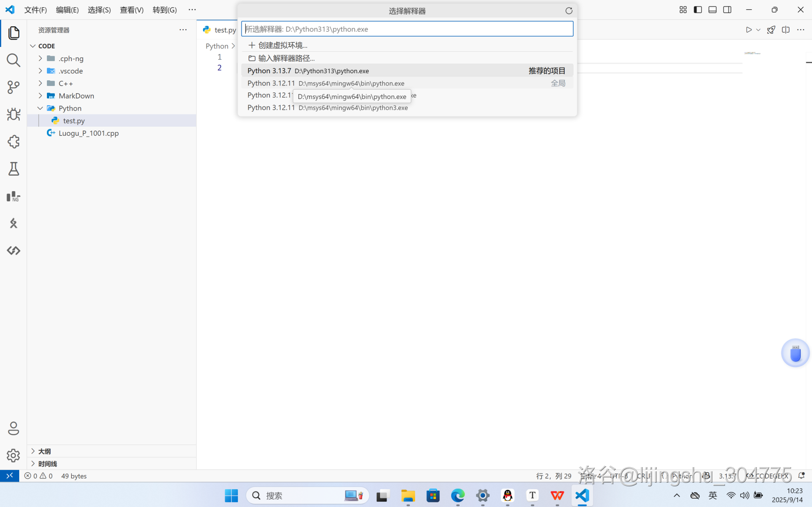Expand the C++ folder in explorer
812x507 pixels.
point(66,84)
